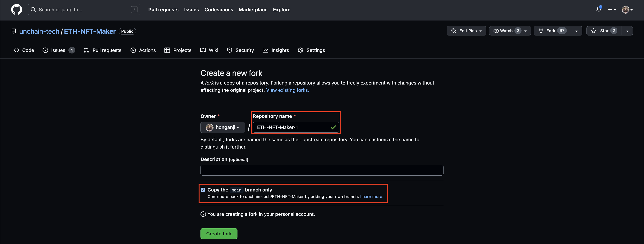This screenshot has width=644, height=244.
Task: Click the Pull requests tab icon
Action: [x=86, y=50]
